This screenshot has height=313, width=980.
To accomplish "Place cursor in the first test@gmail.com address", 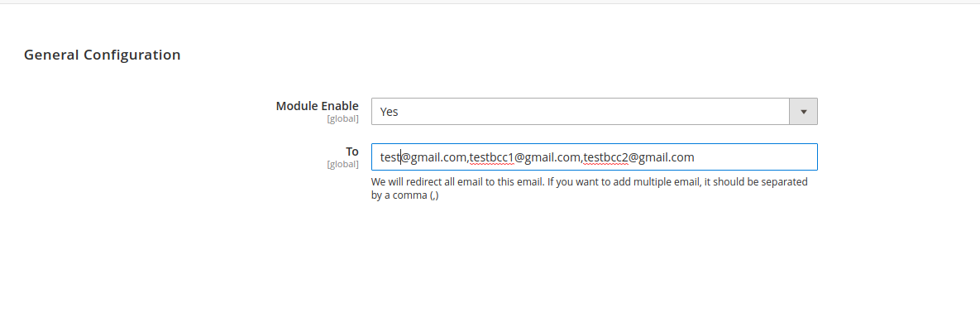I will click(423, 157).
